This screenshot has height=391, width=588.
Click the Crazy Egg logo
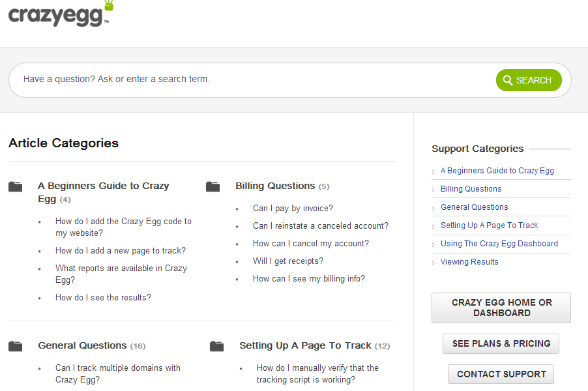pyautogui.click(x=61, y=13)
